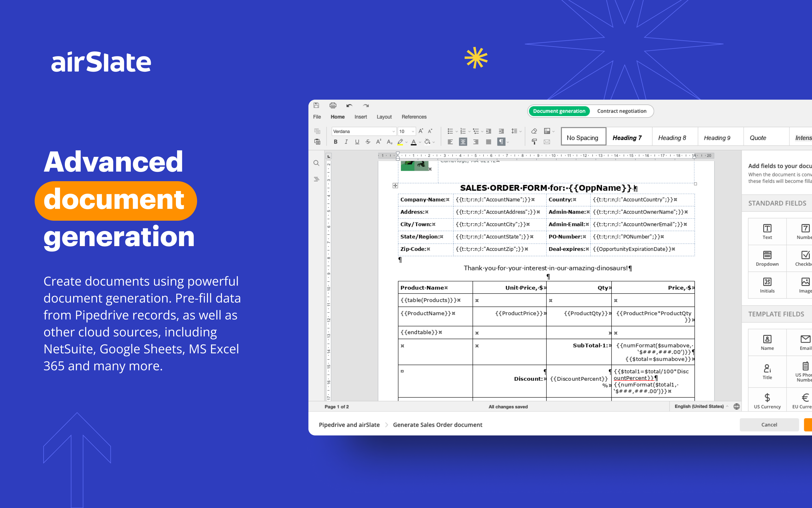This screenshot has height=508, width=812.
Task: Open search with the magnifier sidebar icon
Action: 316,163
